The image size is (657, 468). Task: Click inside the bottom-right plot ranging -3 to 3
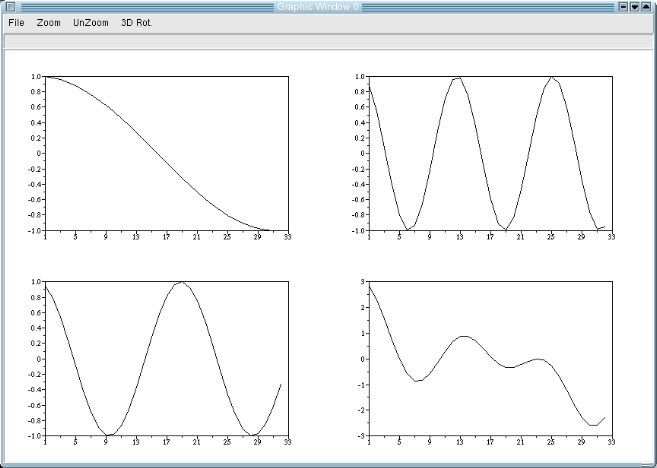490,359
